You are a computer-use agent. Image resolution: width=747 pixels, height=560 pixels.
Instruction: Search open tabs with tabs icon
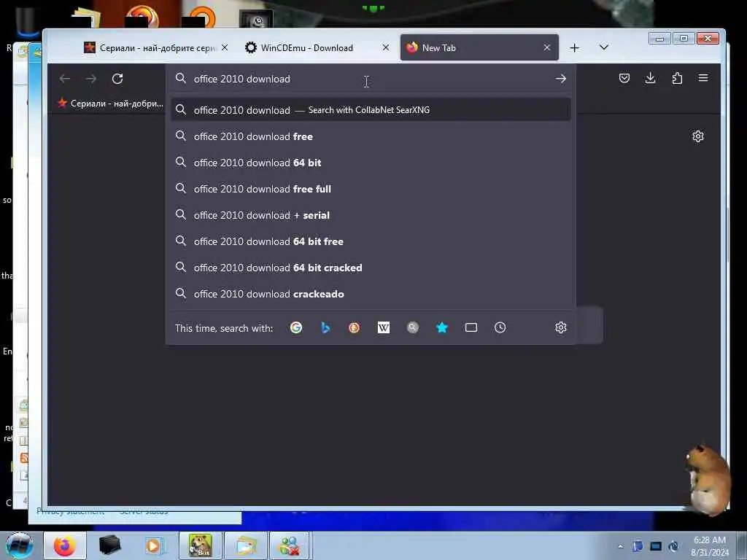click(471, 327)
